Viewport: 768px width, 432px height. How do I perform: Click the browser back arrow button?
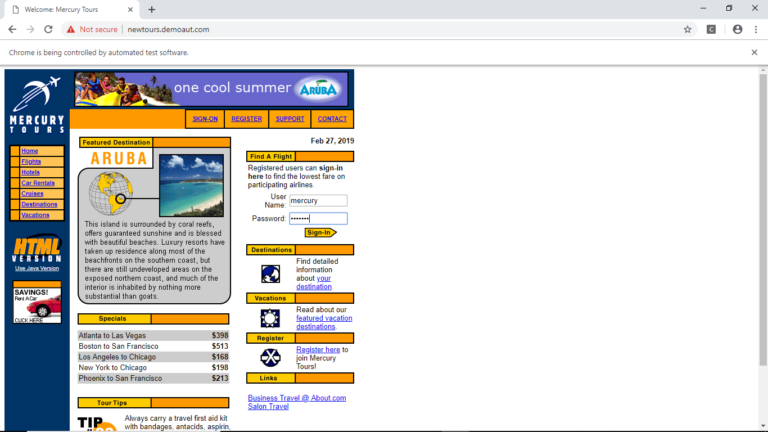[x=11, y=29]
